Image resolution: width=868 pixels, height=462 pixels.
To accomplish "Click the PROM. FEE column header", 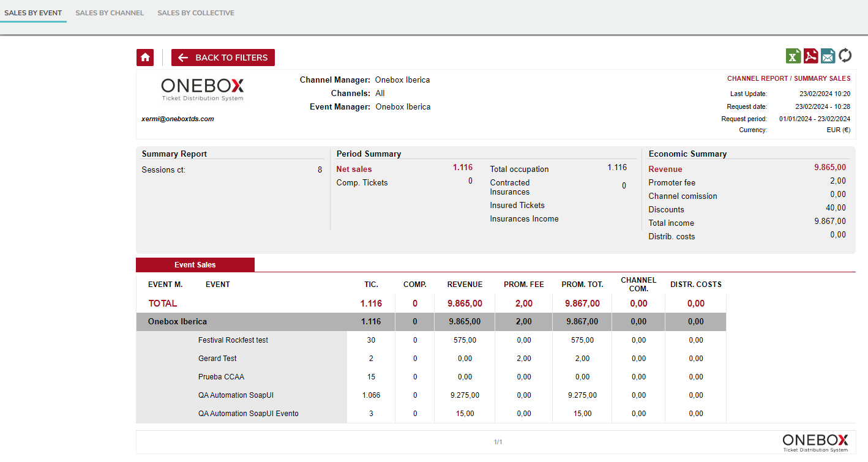I will pyautogui.click(x=524, y=285).
